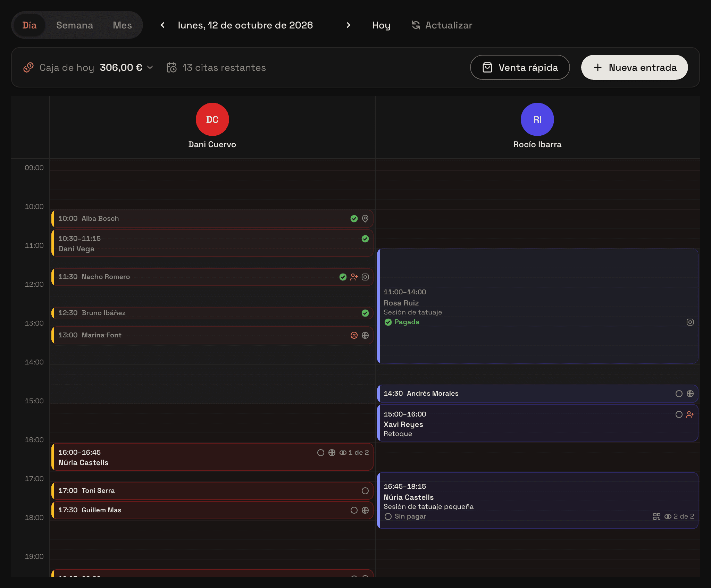Toggle the unpaid circle on Toni Serra appointment
Image resolution: width=711 pixels, height=588 pixels.
pos(365,491)
